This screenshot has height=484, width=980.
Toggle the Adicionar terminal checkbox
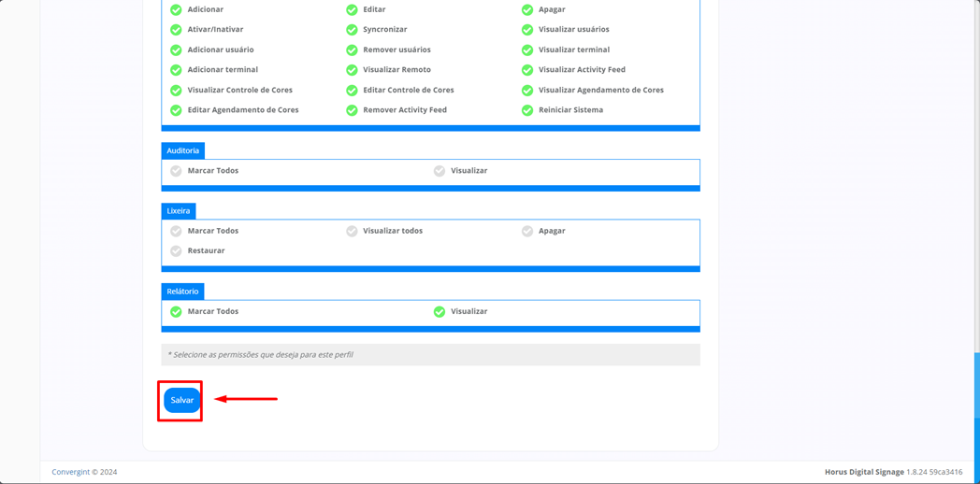[176, 69]
